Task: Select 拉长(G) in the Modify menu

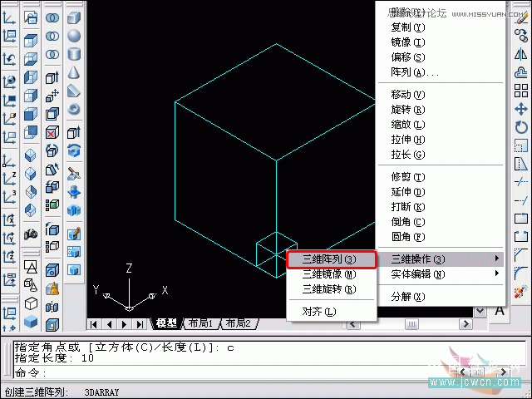Action: tap(441, 155)
